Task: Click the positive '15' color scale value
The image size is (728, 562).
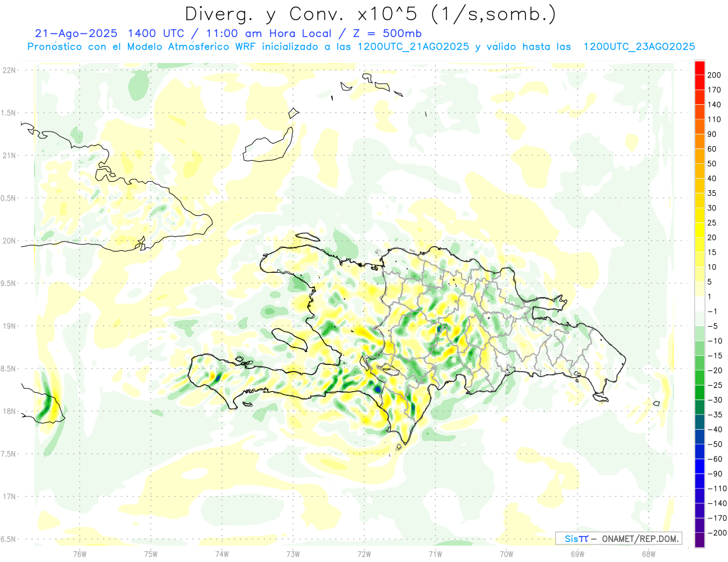Action: (712, 252)
